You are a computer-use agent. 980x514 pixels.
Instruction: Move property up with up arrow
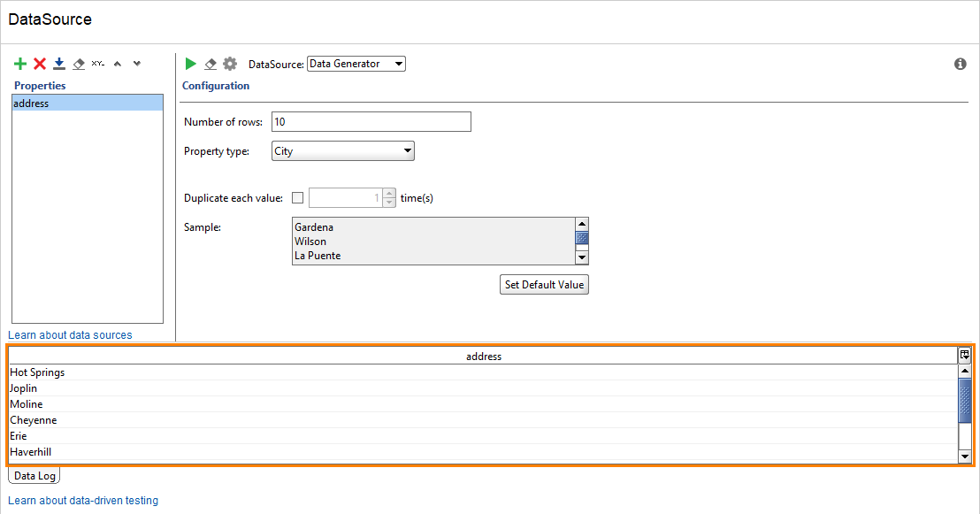tap(118, 64)
